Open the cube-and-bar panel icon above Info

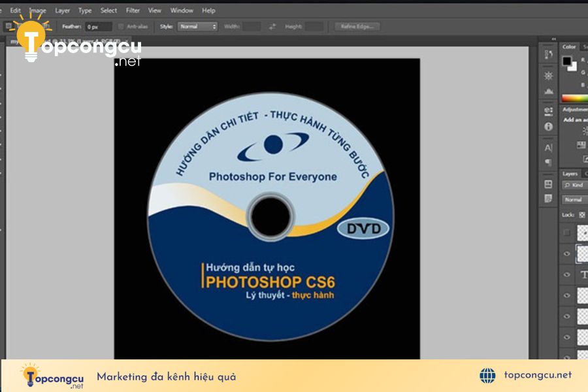coord(548,111)
